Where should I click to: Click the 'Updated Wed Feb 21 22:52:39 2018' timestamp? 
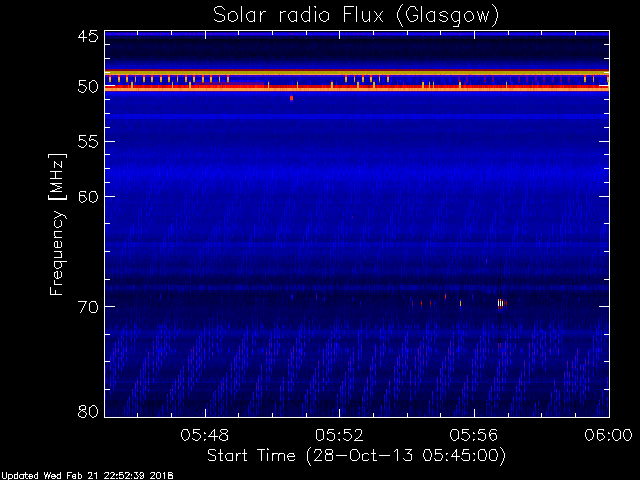[87, 476]
